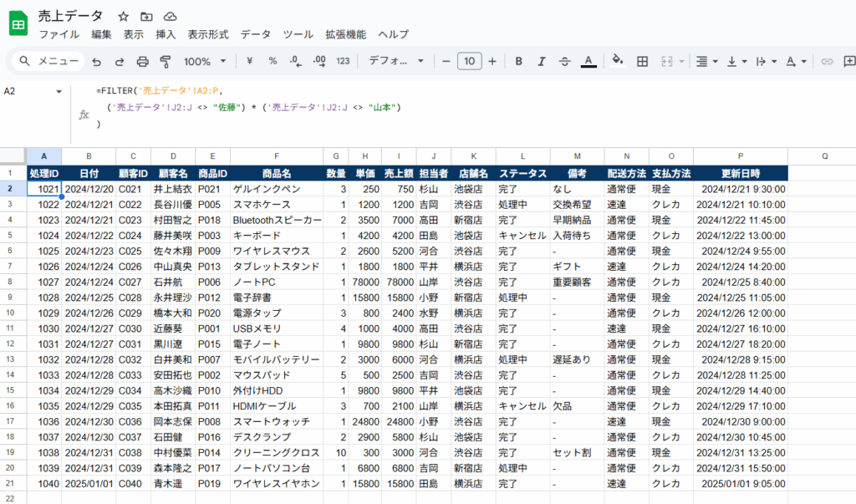
Task: Decrease font size with minus button
Action: (446, 61)
